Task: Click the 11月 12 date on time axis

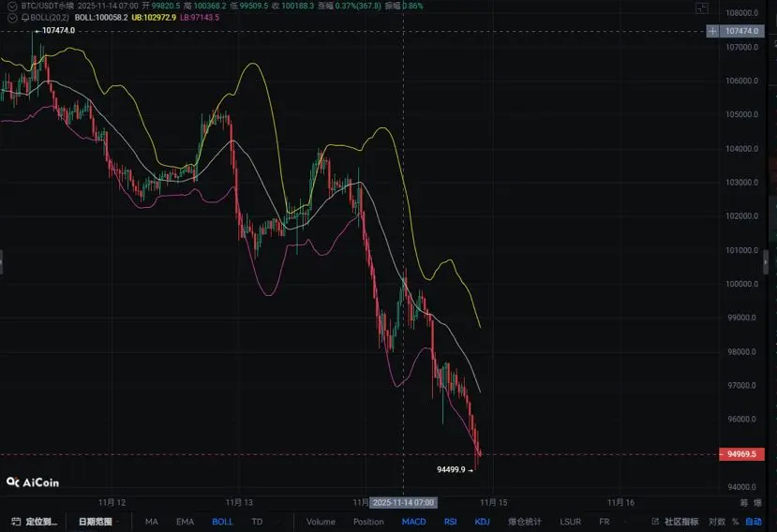Action: click(x=112, y=503)
